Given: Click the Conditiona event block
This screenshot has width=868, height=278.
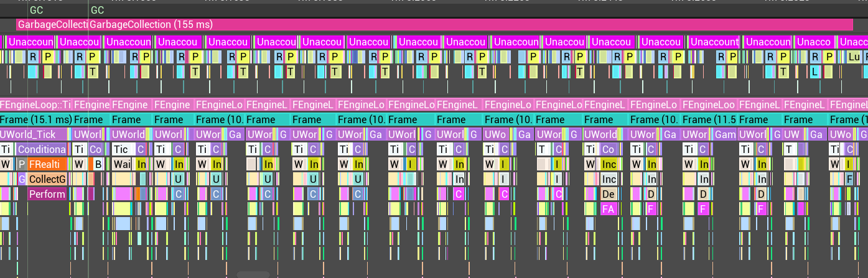Looking at the screenshot, I should click(x=42, y=149).
